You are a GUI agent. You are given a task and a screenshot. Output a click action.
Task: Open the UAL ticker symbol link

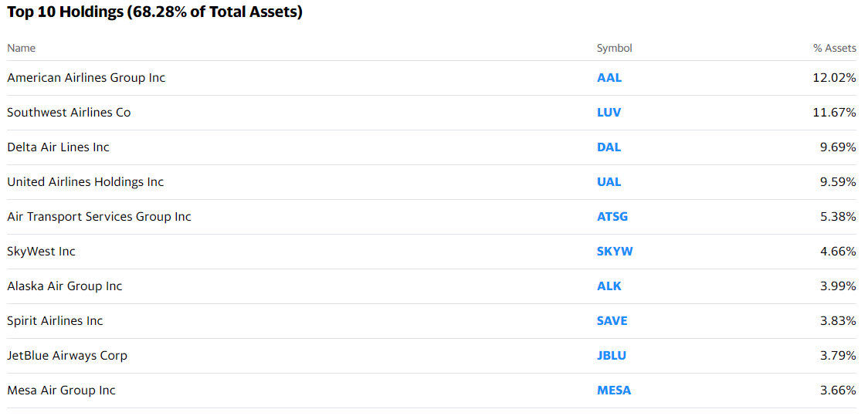[x=609, y=182]
